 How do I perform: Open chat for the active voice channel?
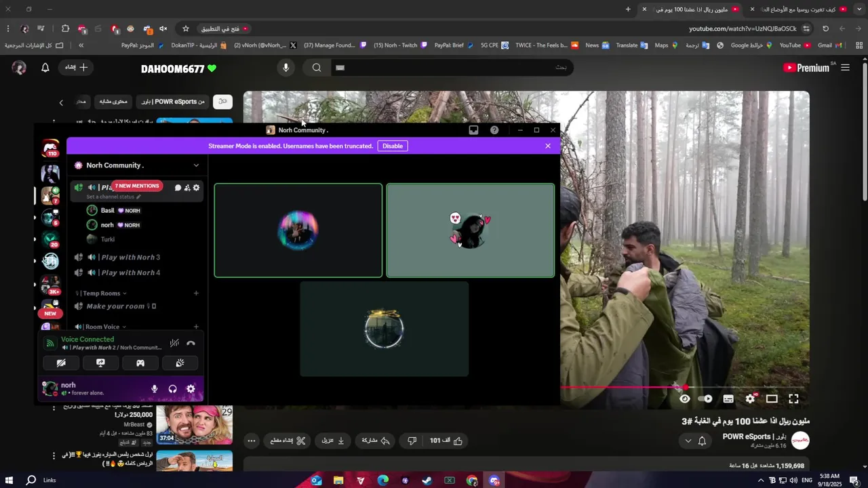pyautogui.click(x=178, y=188)
